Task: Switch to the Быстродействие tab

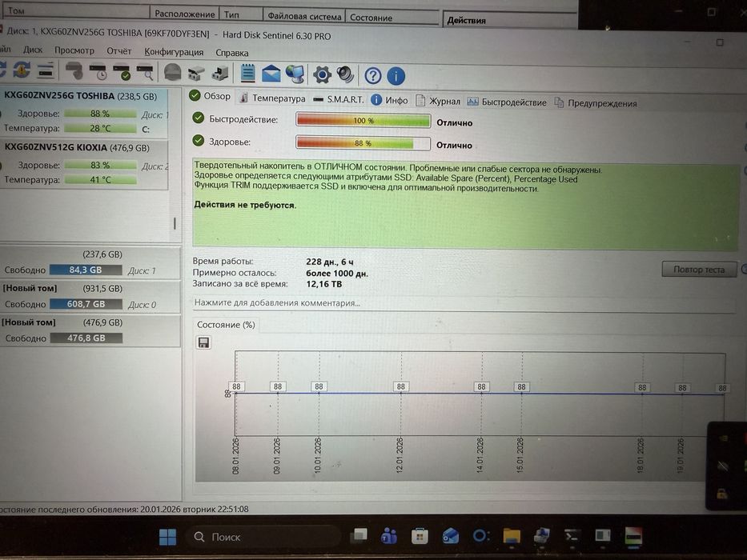Action: pos(507,102)
